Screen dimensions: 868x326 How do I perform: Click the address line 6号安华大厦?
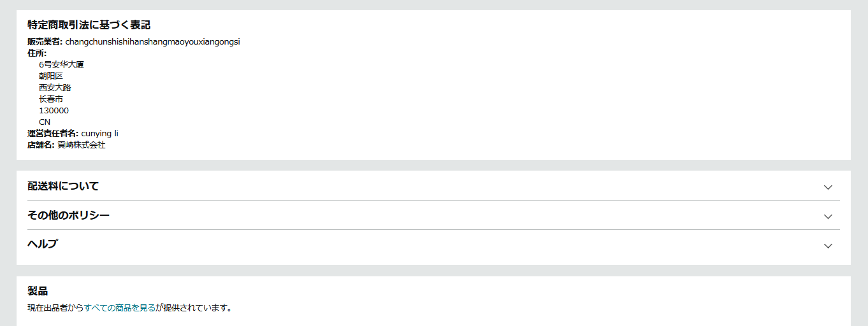pyautogui.click(x=61, y=65)
